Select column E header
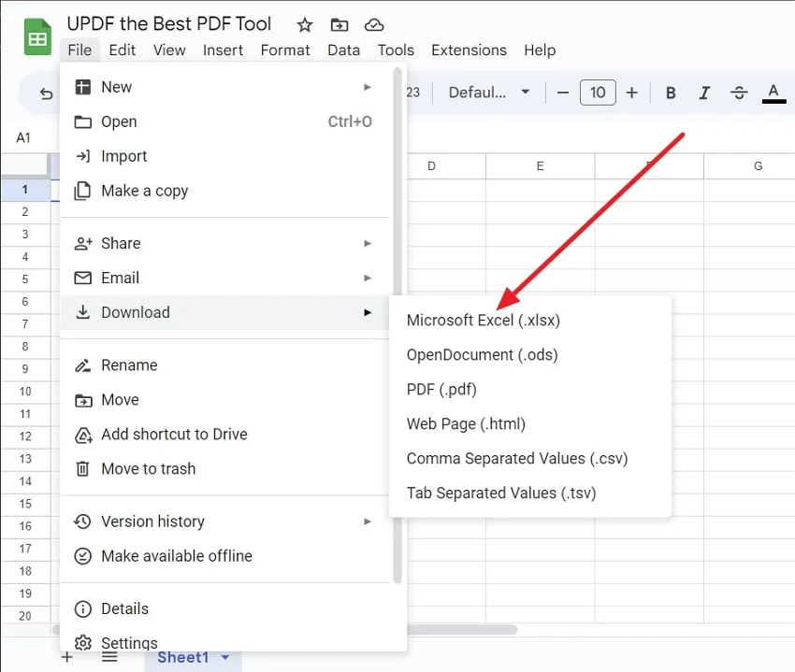 [x=540, y=166]
